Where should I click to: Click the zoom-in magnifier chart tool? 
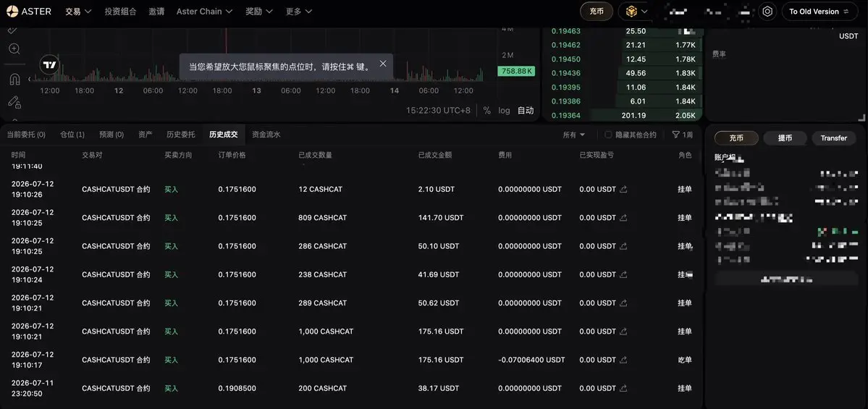[x=15, y=49]
